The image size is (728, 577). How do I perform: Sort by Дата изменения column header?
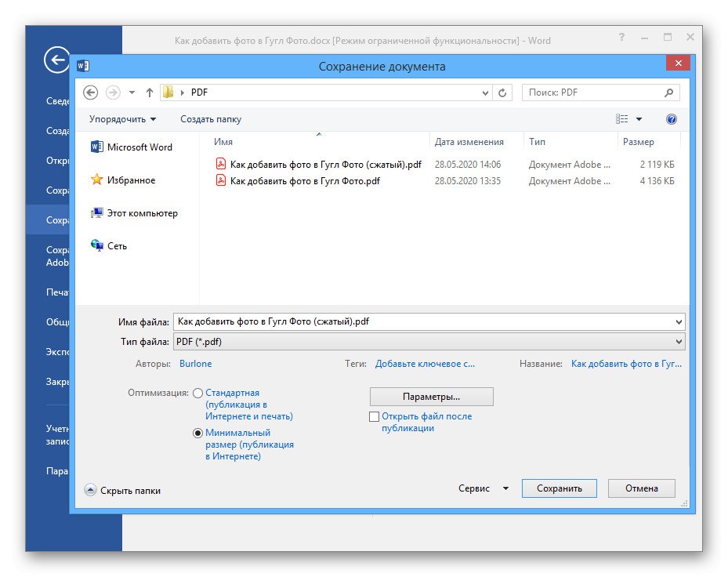[469, 142]
